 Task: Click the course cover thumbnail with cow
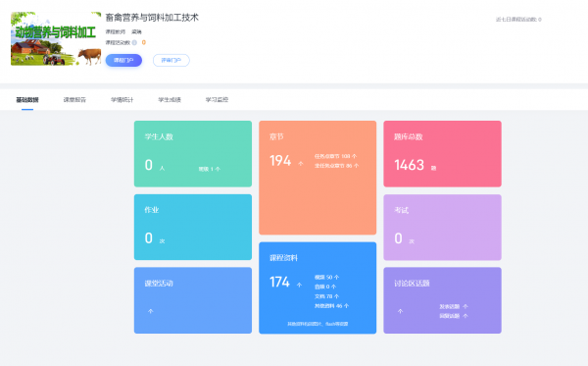[x=56, y=38]
